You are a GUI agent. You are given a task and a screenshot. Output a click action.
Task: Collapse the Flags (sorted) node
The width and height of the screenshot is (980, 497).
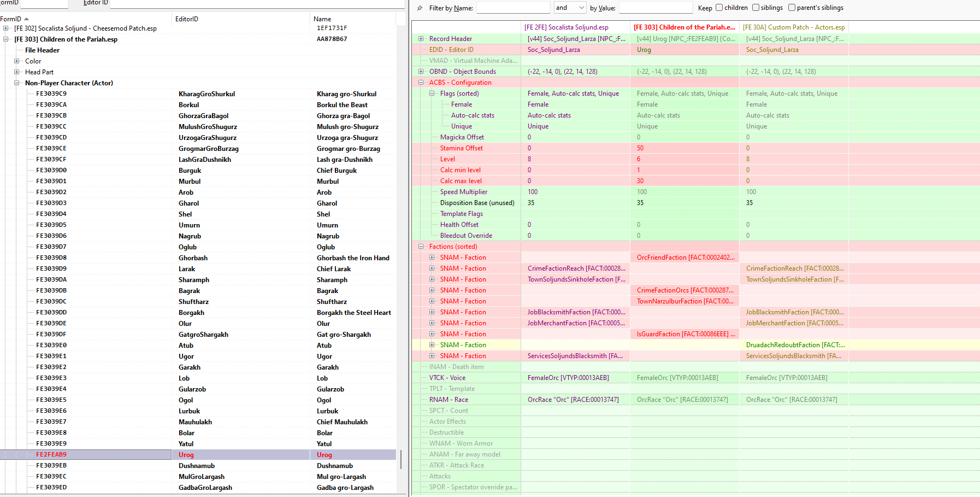(432, 93)
